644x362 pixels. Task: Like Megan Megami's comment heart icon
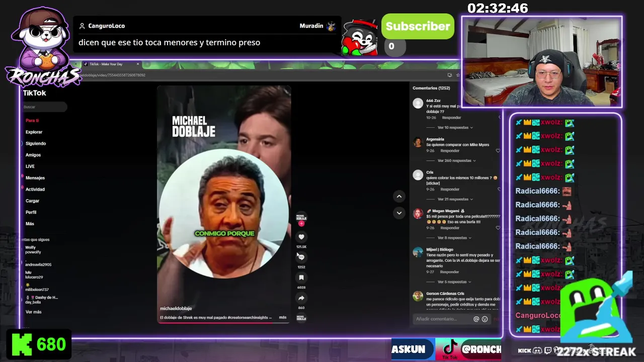(498, 228)
